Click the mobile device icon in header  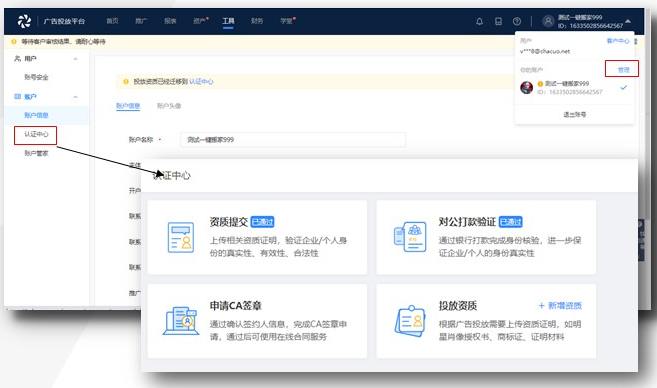498,21
